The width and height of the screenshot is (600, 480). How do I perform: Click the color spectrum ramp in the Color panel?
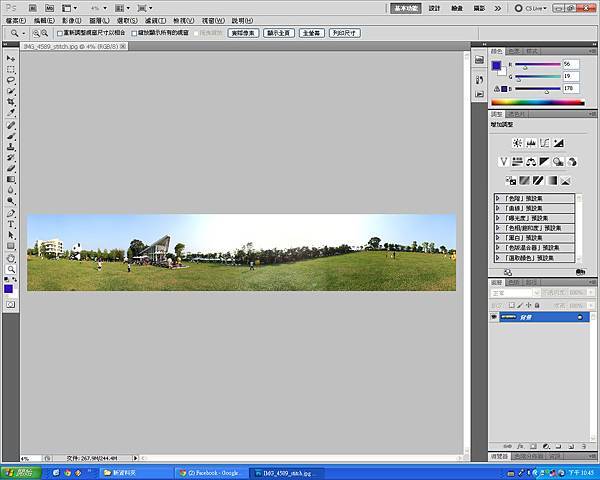coord(538,102)
